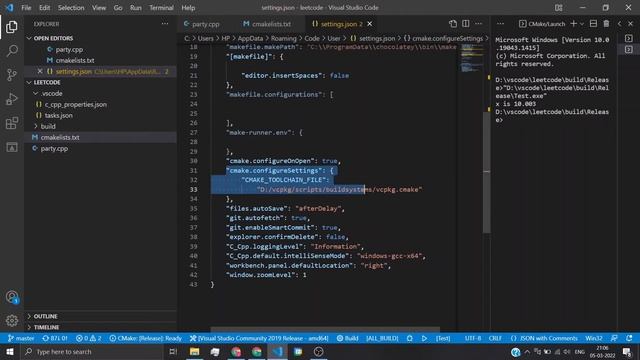Open the Accounts menu icon
The height and width of the screenshot is (360, 640).
click(12, 297)
